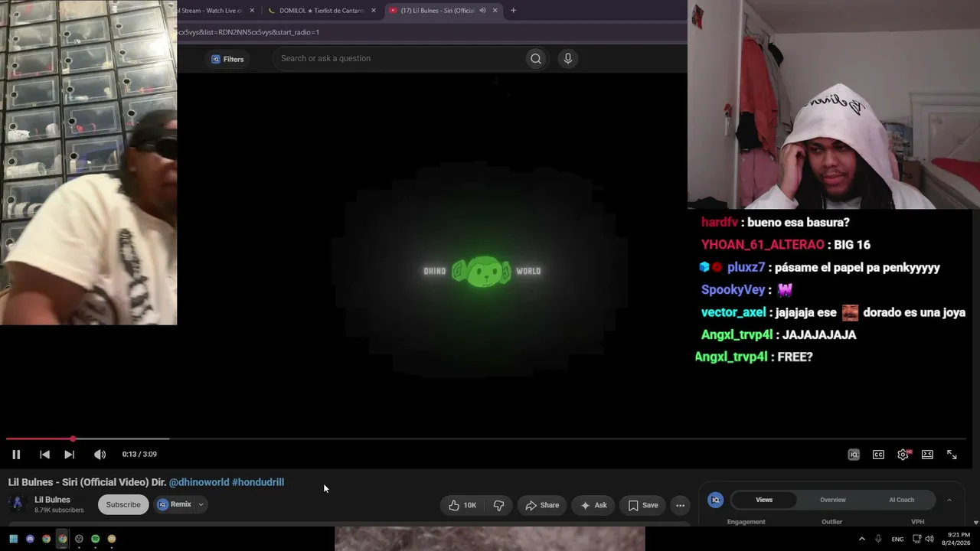The height and width of the screenshot is (551, 980).
Task: Save the video to a playlist
Action: click(x=643, y=505)
